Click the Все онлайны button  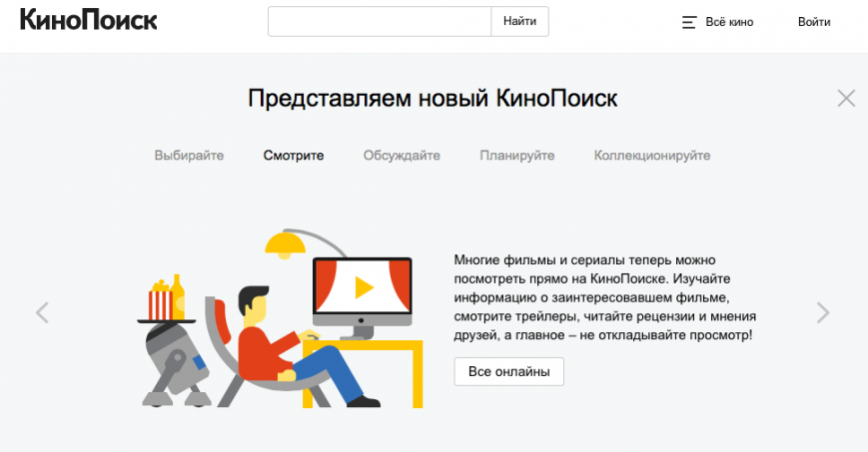(x=508, y=372)
